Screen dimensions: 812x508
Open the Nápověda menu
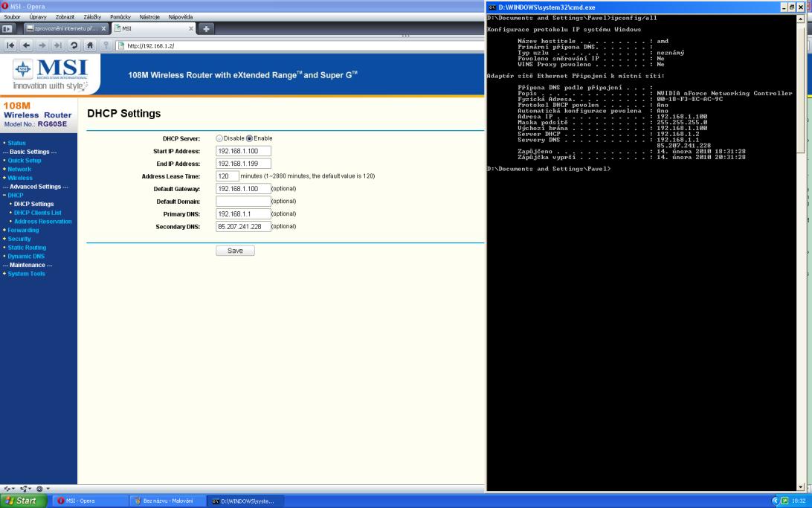(180, 16)
